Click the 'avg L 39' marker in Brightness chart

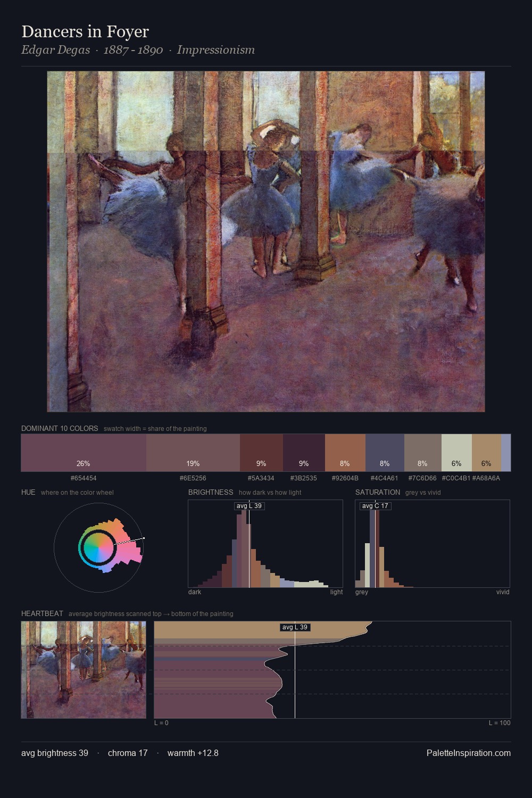pos(250,506)
